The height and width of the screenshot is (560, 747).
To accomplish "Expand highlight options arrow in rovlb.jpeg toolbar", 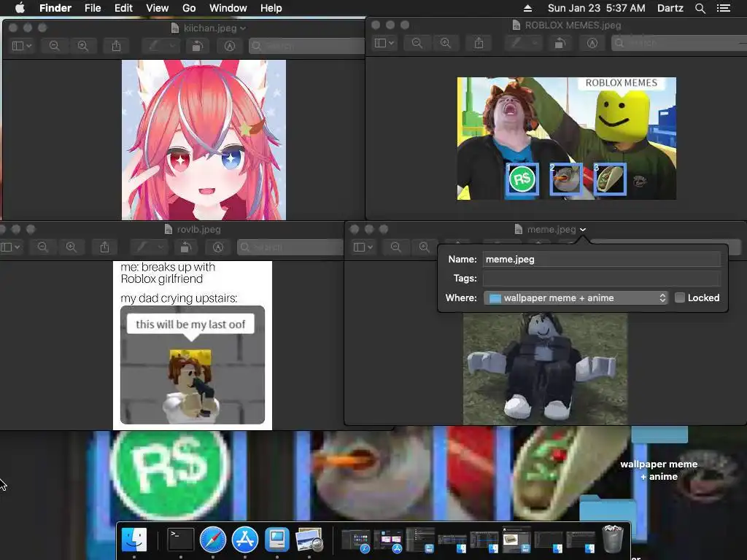I will click(x=160, y=247).
